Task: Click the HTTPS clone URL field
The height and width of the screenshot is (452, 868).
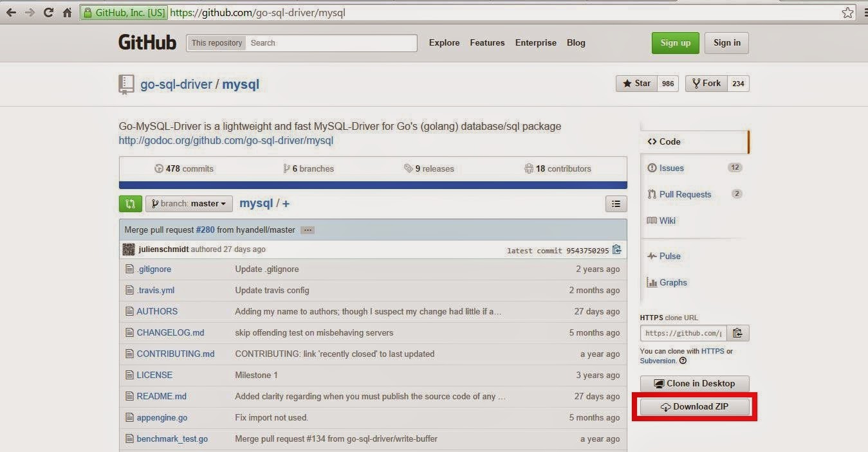Action: click(684, 333)
